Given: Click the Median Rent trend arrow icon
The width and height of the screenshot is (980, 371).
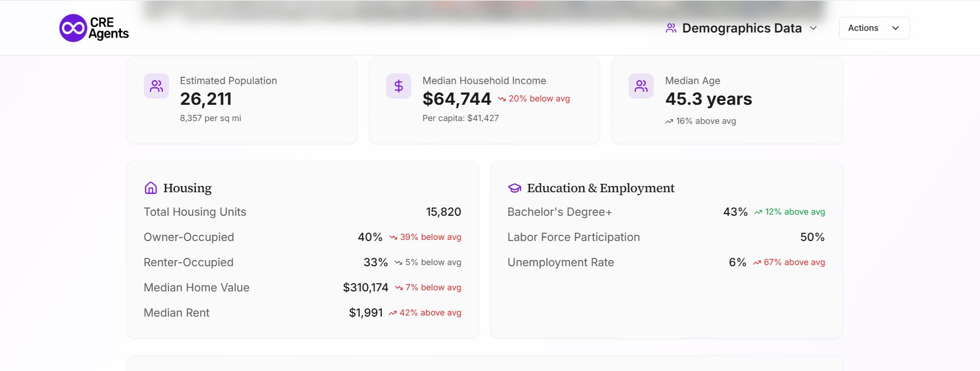Looking at the screenshot, I should [393, 313].
